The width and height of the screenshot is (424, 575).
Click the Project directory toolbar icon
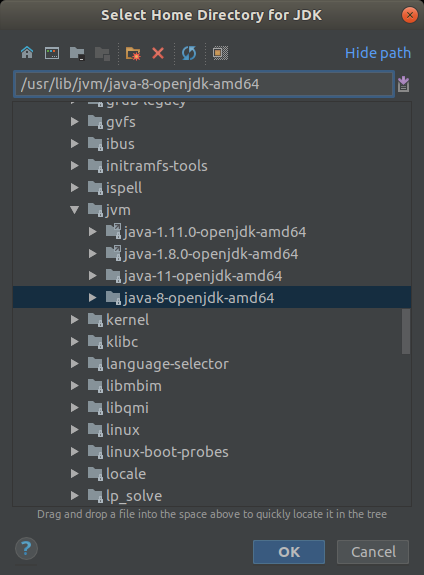77,54
